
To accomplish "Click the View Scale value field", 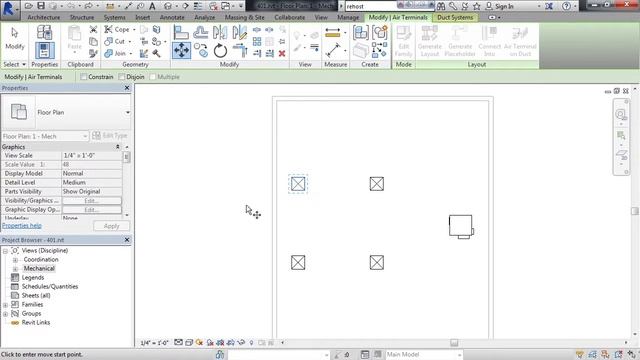I will [x=91, y=156].
